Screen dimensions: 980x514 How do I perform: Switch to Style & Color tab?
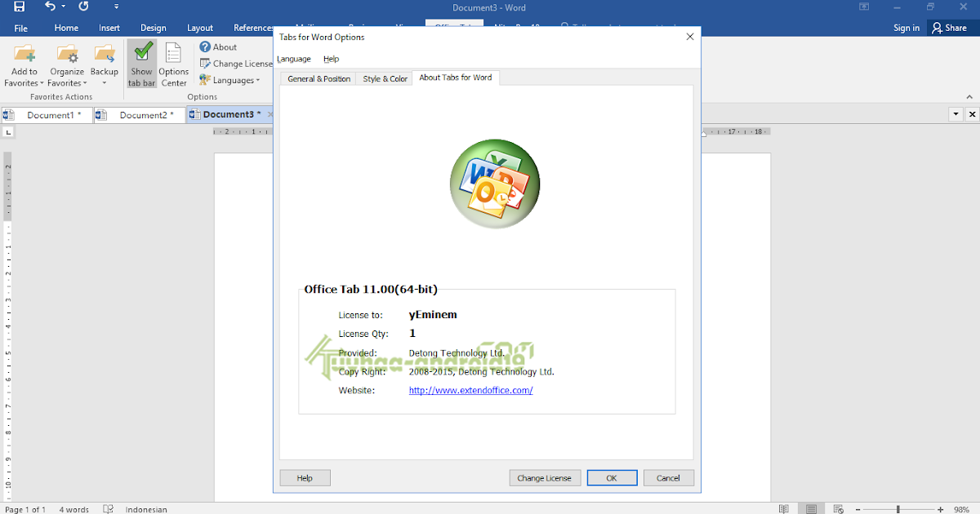point(385,78)
